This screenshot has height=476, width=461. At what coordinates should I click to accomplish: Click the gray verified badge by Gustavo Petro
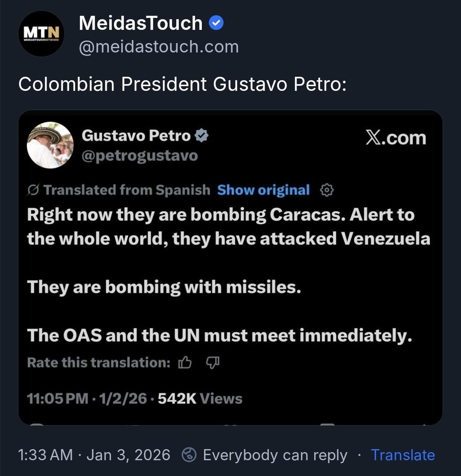[x=201, y=136]
